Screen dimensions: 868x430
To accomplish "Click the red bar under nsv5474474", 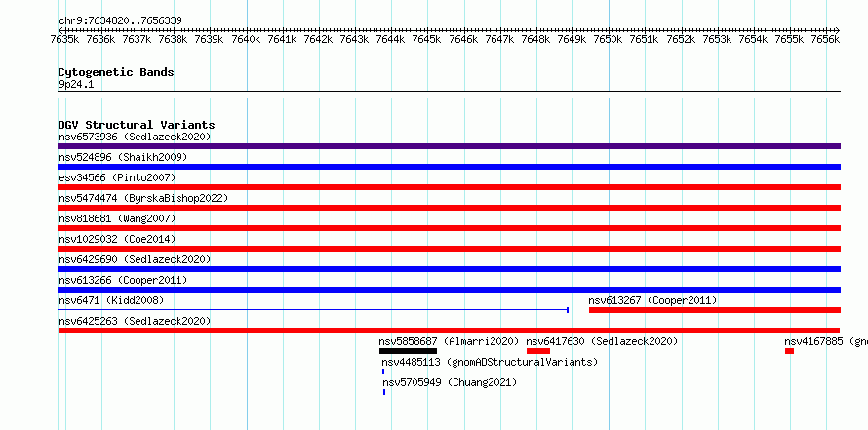I will tap(449, 208).
